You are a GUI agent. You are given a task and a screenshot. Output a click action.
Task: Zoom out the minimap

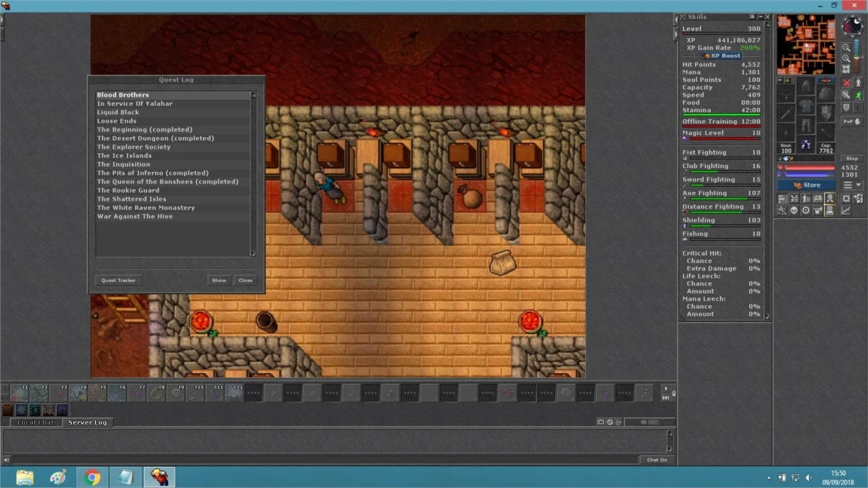846,47
